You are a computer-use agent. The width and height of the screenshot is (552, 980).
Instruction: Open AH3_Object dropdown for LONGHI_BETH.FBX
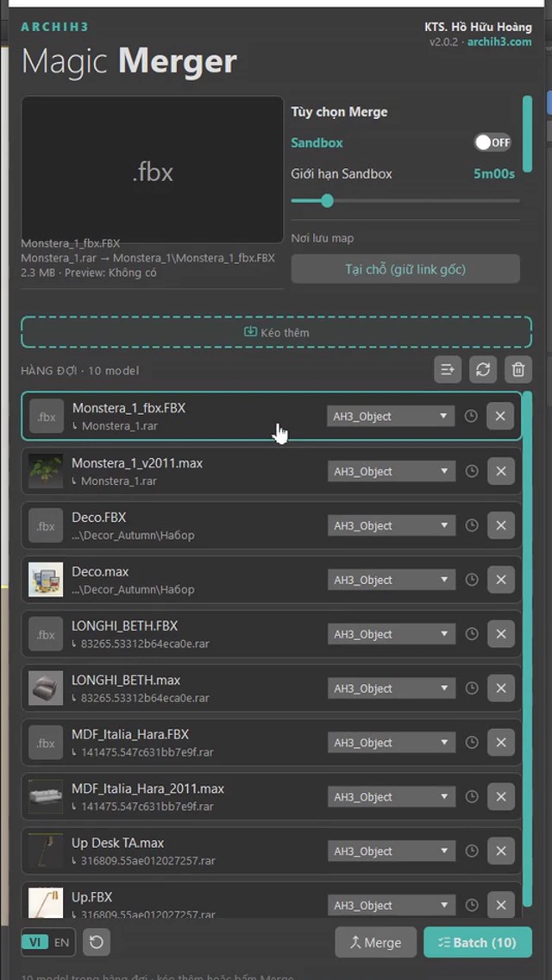click(x=392, y=634)
